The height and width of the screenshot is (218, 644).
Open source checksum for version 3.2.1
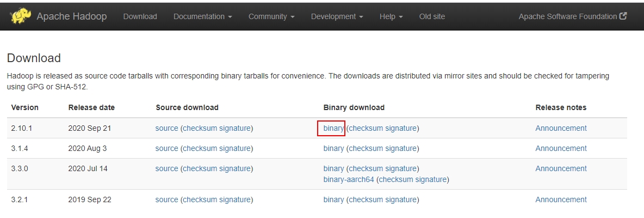pyautogui.click(x=200, y=199)
